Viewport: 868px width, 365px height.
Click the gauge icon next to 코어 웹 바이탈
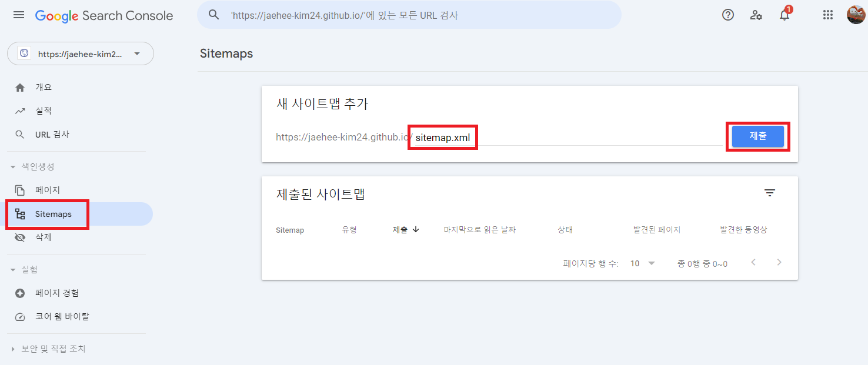click(x=20, y=317)
